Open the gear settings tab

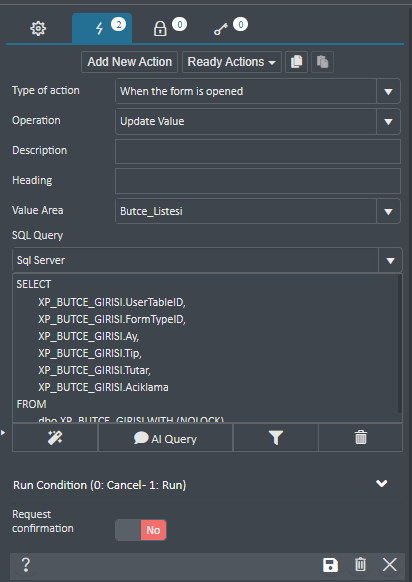tap(38, 29)
